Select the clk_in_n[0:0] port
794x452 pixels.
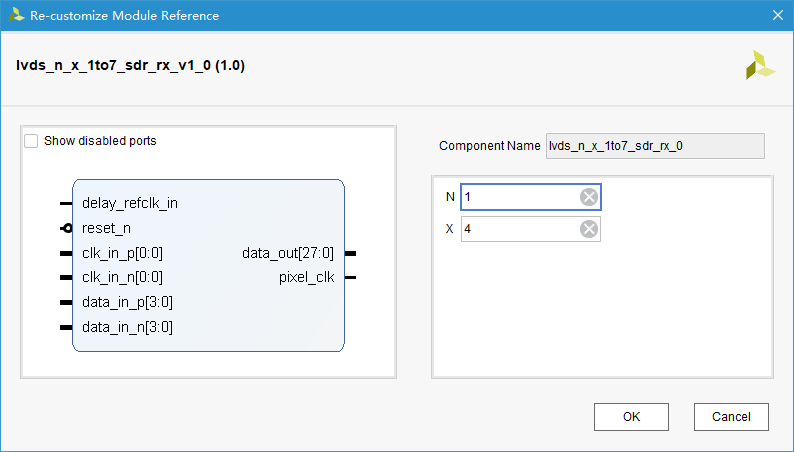122,277
